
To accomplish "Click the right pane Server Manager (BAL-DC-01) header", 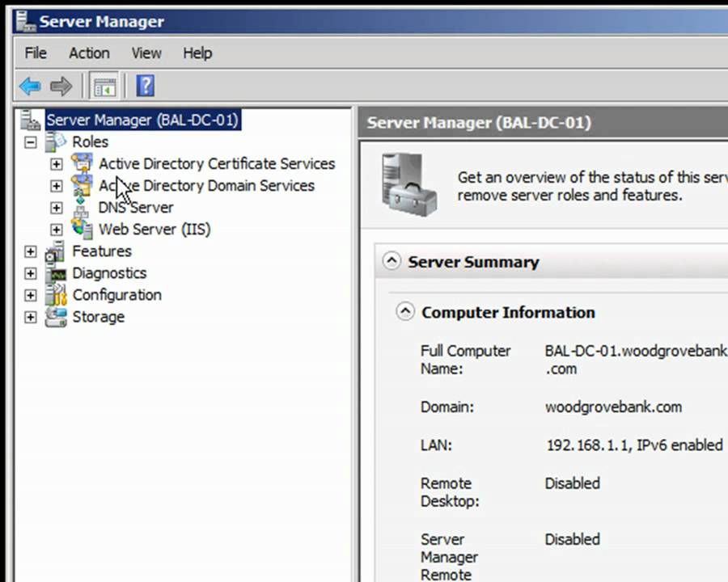I will click(x=479, y=123).
